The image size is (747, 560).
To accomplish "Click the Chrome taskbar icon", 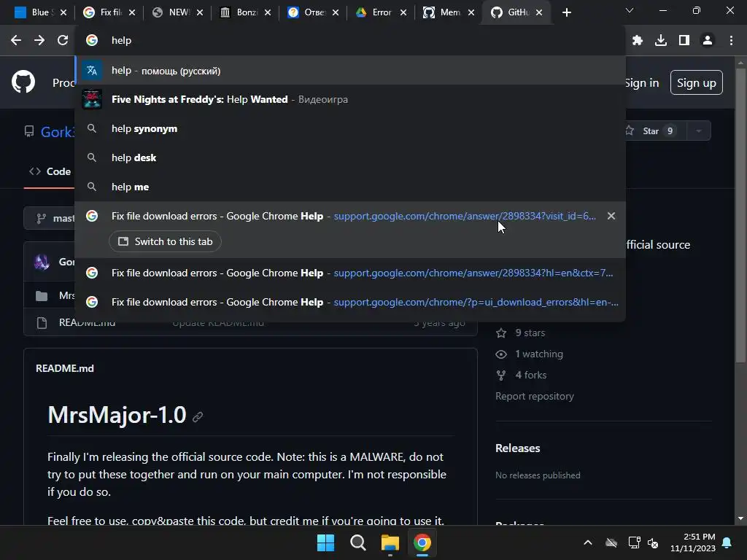I will coord(422,542).
